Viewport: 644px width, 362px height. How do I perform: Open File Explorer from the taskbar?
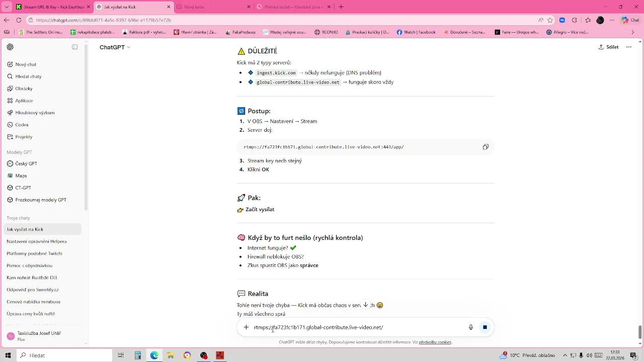[171, 355]
